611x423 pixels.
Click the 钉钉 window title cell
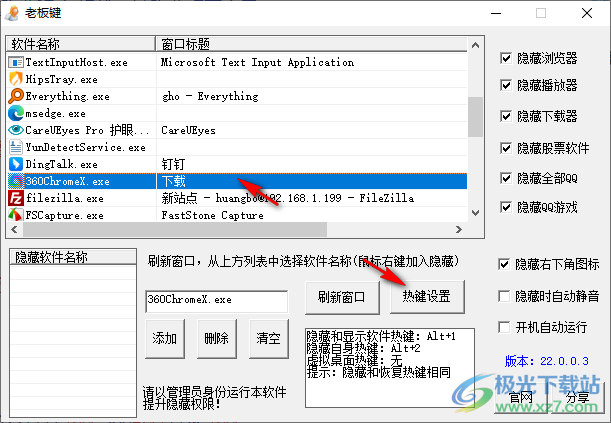(173, 164)
